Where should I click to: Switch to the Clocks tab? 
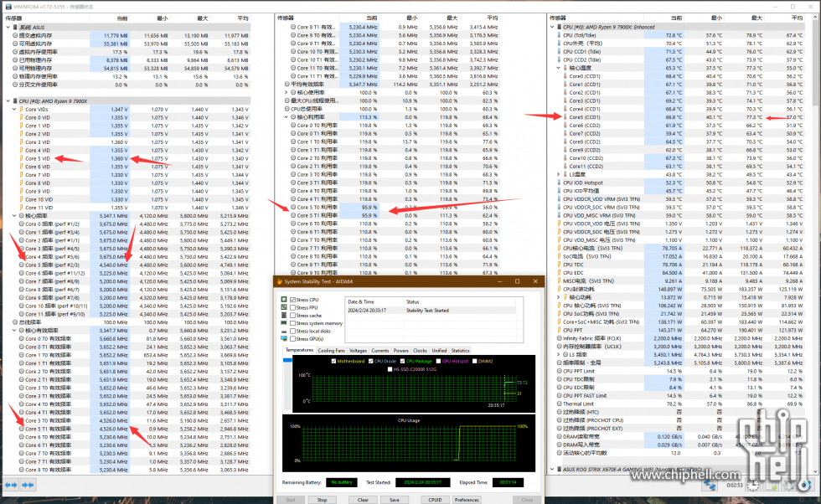[x=420, y=351]
